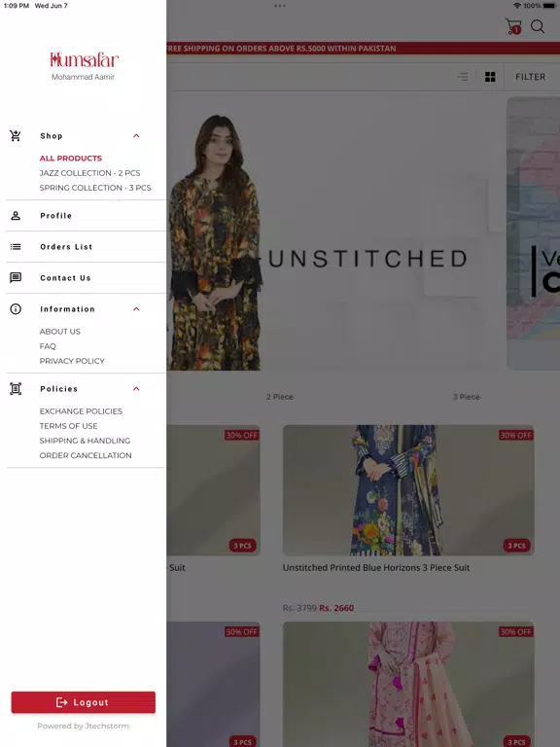Open the pink suit product image
Viewport: 560px width, 747px height.
click(x=408, y=684)
